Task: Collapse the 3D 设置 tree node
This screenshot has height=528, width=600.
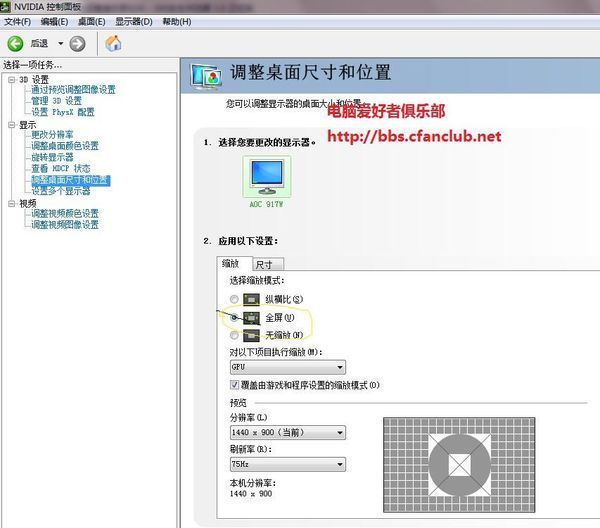Action: pyautogui.click(x=12, y=80)
